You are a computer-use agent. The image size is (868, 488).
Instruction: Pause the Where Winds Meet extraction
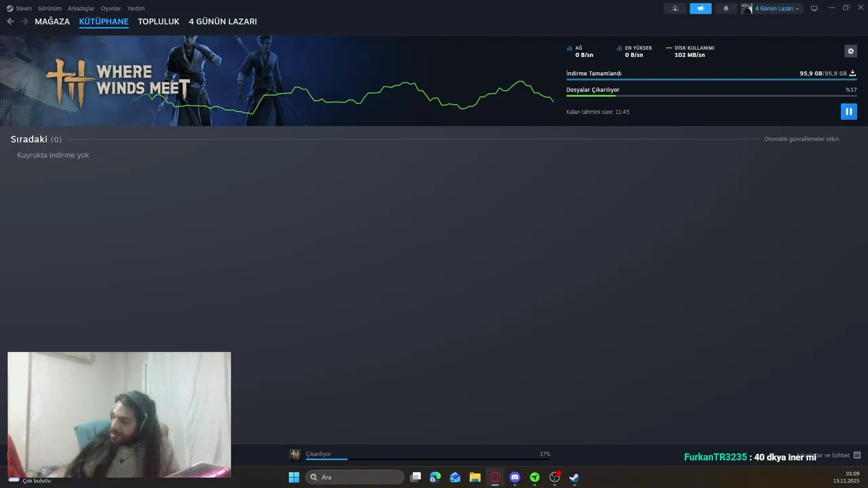tap(848, 111)
